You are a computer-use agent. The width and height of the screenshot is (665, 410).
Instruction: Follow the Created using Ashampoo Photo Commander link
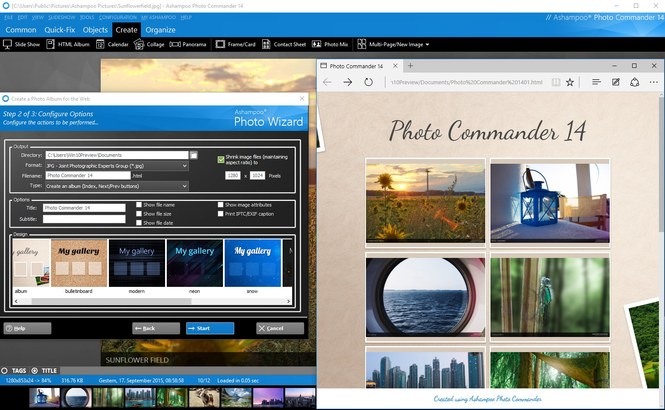click(x=487, y=399)
